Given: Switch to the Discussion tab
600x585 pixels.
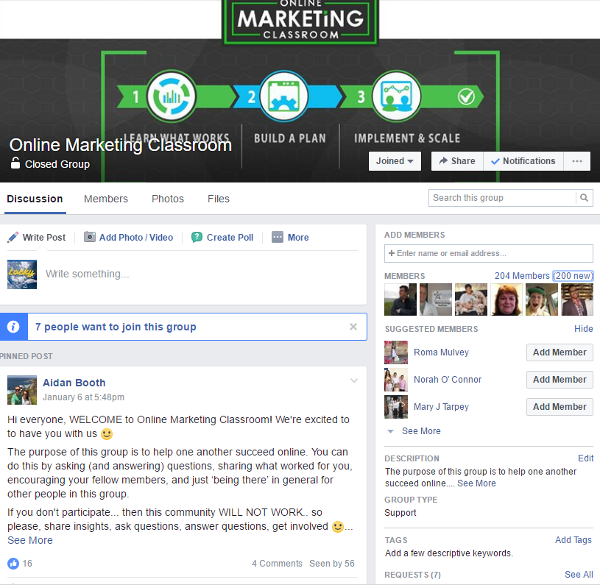Looking at the screenshot, I should pos(35,199).
